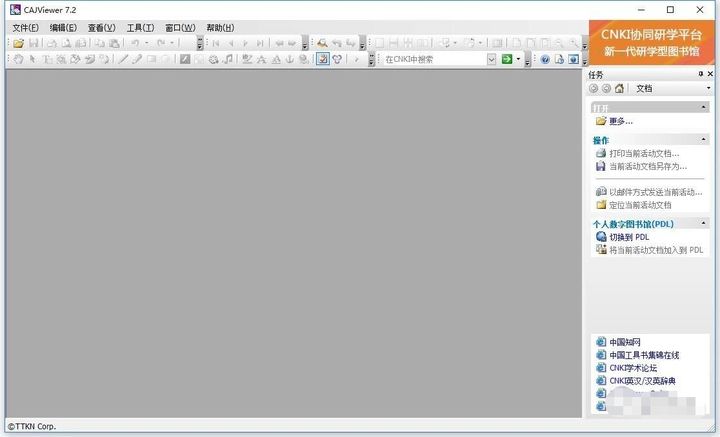Open the CNKI英汉/汉英辞典 link

point(642,381)
